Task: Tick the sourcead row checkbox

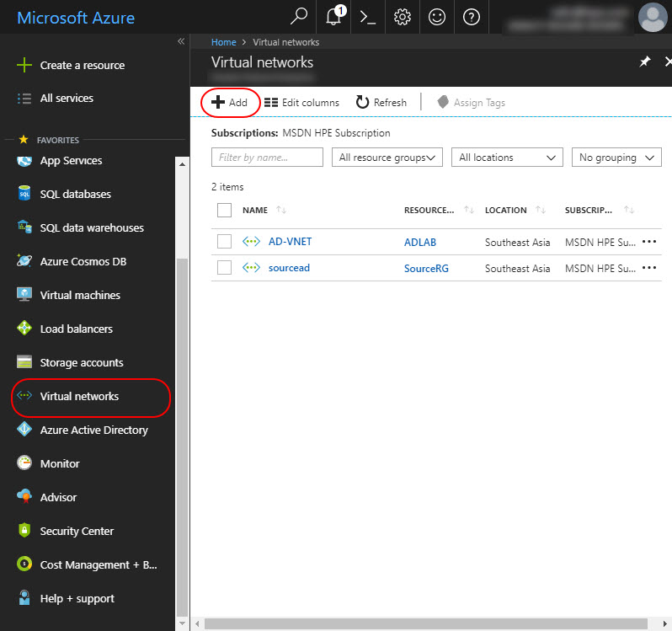Action: tap(224, 268)
